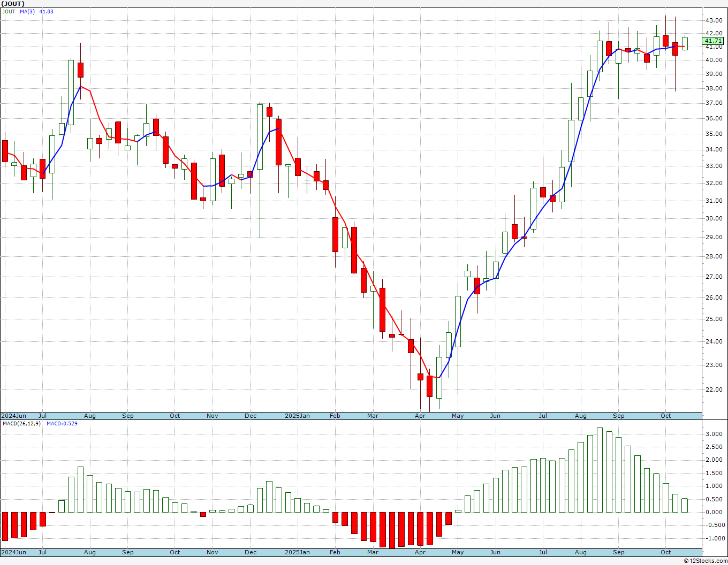Click the 40.00 price axis label
This screenshot has height=565, width=728.
(x=714, y=60)
